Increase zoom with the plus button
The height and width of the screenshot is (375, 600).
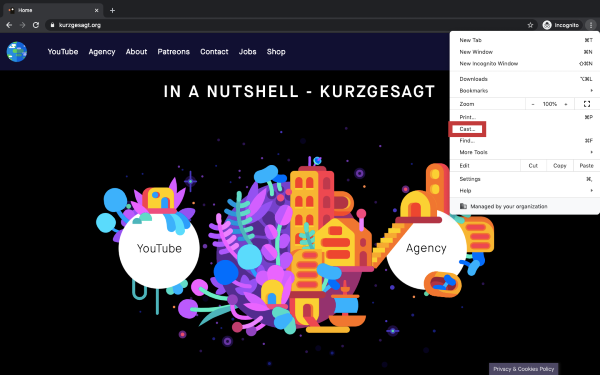pyautogui.click(x=566, y=104)
